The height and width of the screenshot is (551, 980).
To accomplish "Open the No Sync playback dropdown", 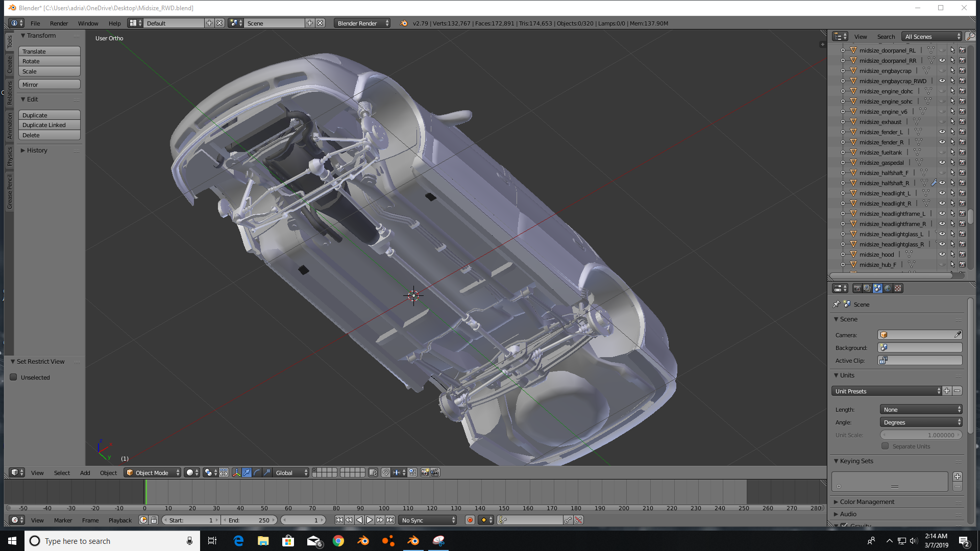I will click(428, 520).
